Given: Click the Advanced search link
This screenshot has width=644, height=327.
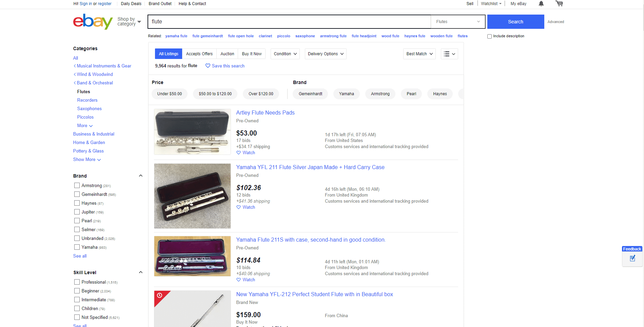Looking at the screenshot, I should point(556,22).
